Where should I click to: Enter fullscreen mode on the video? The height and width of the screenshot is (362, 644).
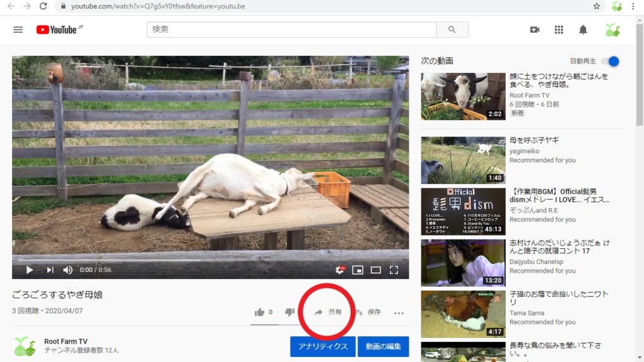click(x=394, y=270)
